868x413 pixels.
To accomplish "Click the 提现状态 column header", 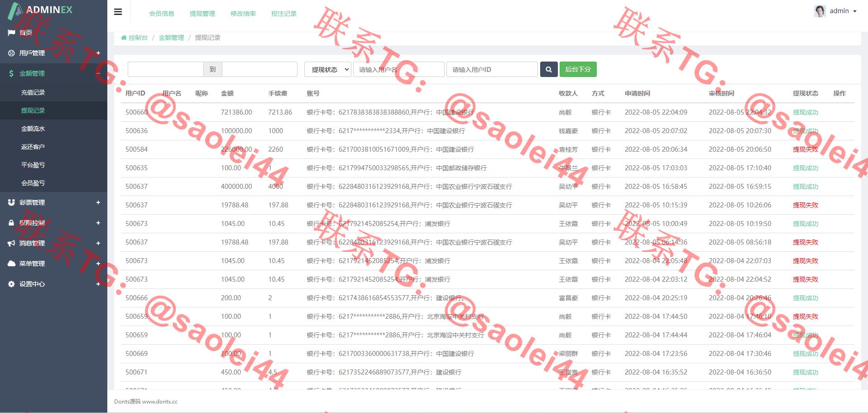I will (x=806, y=93).
